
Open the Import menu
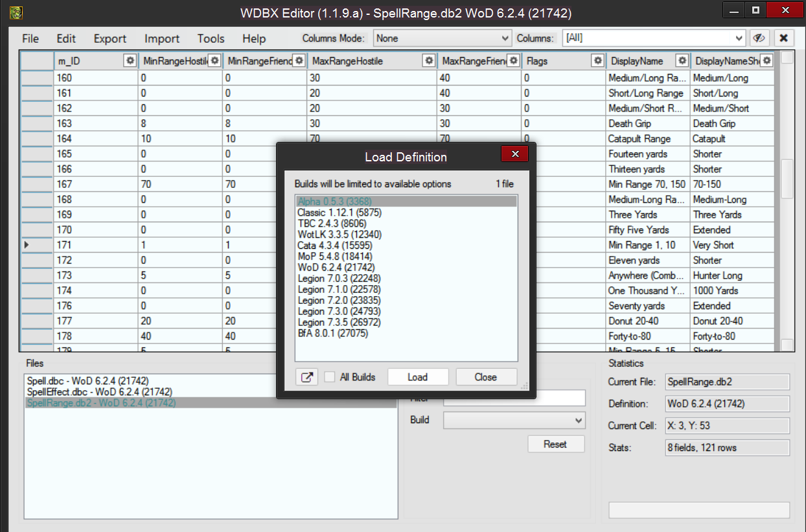[x=162, y=39]
